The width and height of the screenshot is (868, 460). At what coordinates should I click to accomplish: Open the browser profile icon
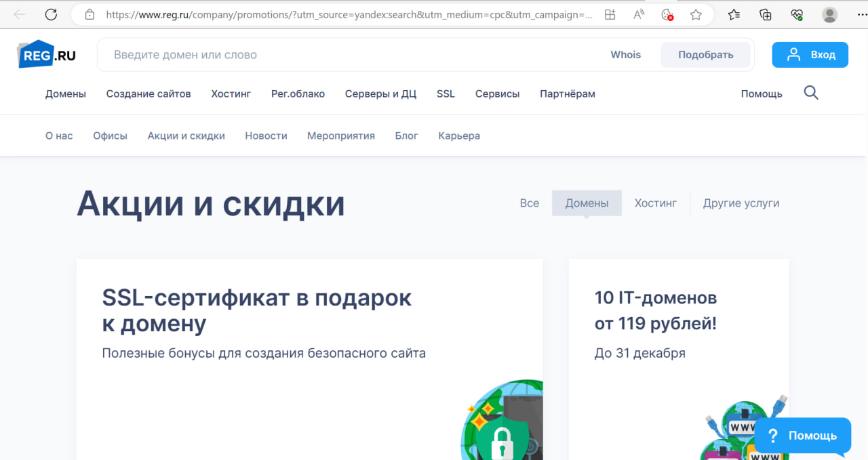(x=829, y=14)
